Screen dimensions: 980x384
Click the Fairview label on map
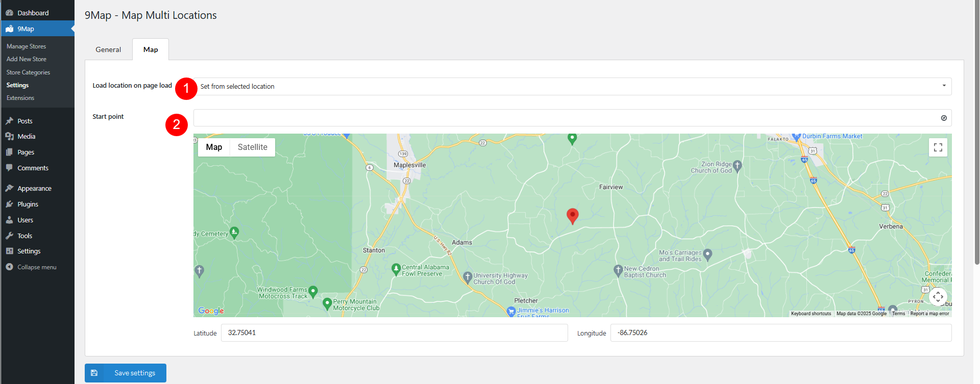(611, 187)
